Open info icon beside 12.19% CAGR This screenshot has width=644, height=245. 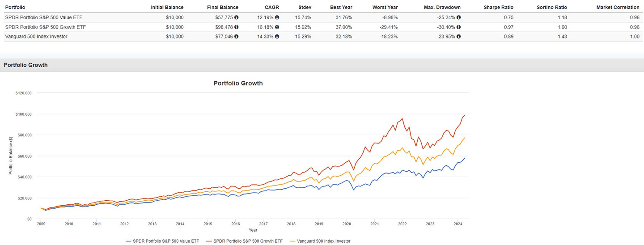[277, 17]
